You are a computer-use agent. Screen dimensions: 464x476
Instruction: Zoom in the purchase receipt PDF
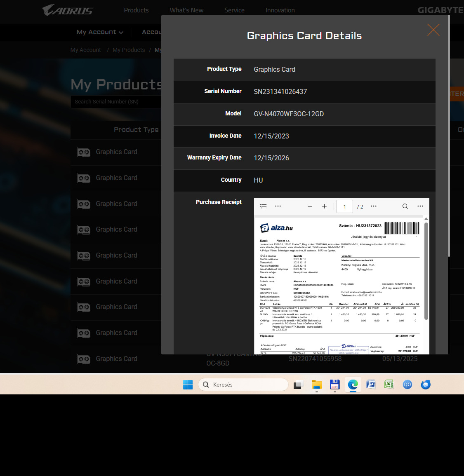coord(324,206)
